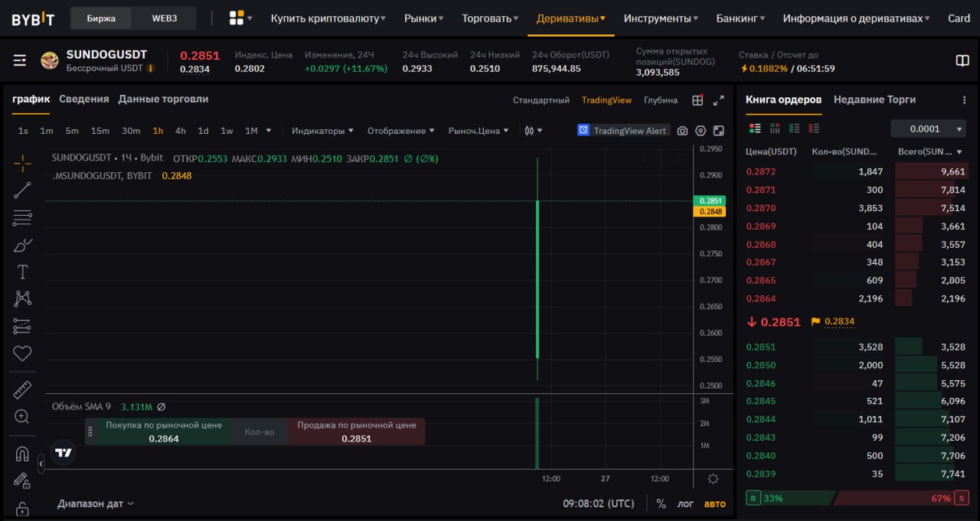Open the Деривативы menu
980x521 pixels.
pos(571,18)
